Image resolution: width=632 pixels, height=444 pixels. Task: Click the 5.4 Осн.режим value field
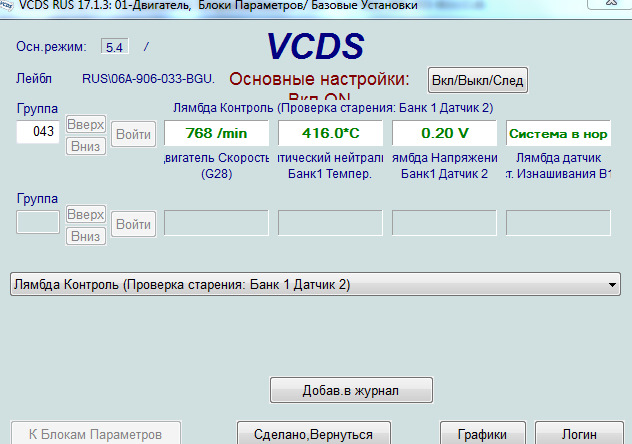[115, 47]
